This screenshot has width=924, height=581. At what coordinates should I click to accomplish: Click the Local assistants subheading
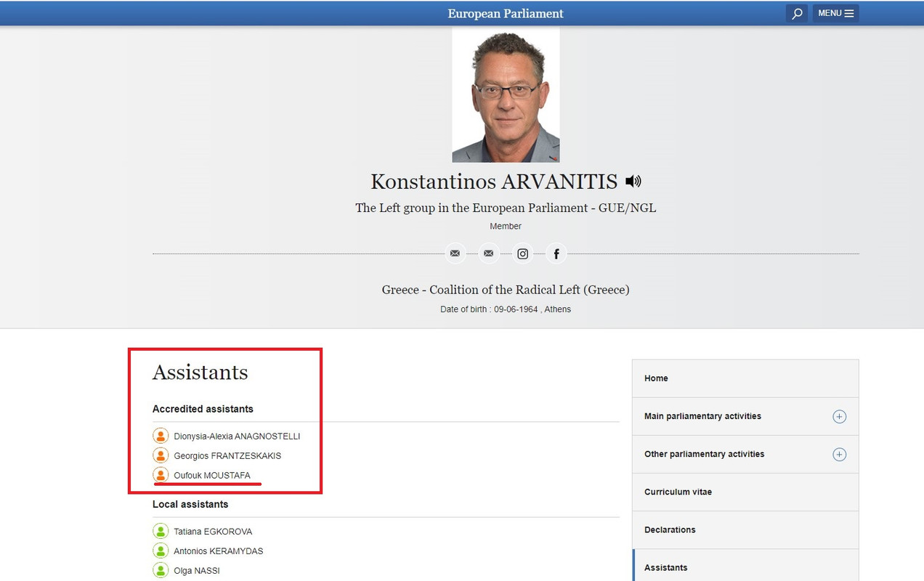[x=190, y=504]
